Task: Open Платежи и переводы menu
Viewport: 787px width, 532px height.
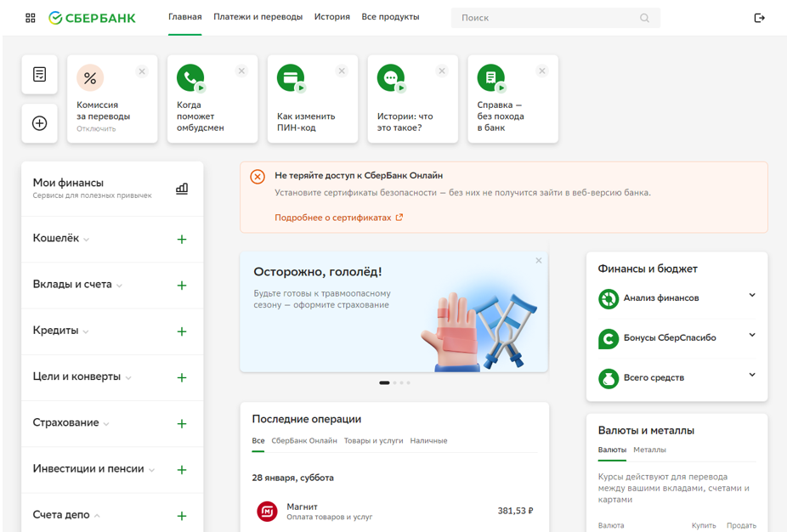Action: click(258, 17)
